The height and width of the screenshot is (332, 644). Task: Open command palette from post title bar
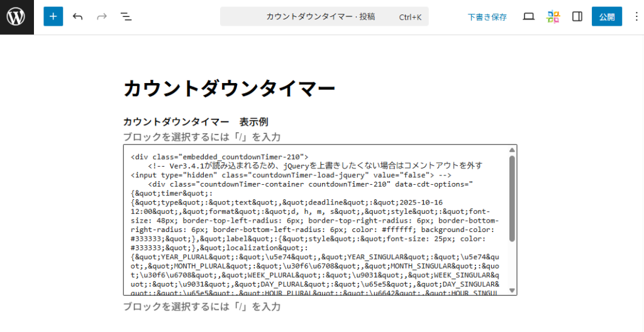click(x=324, y=17)
